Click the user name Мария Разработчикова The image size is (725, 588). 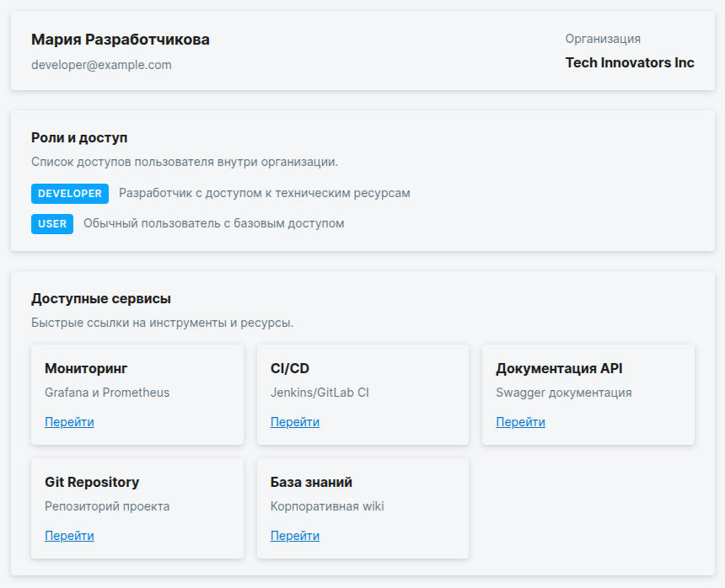pos(121,40)
